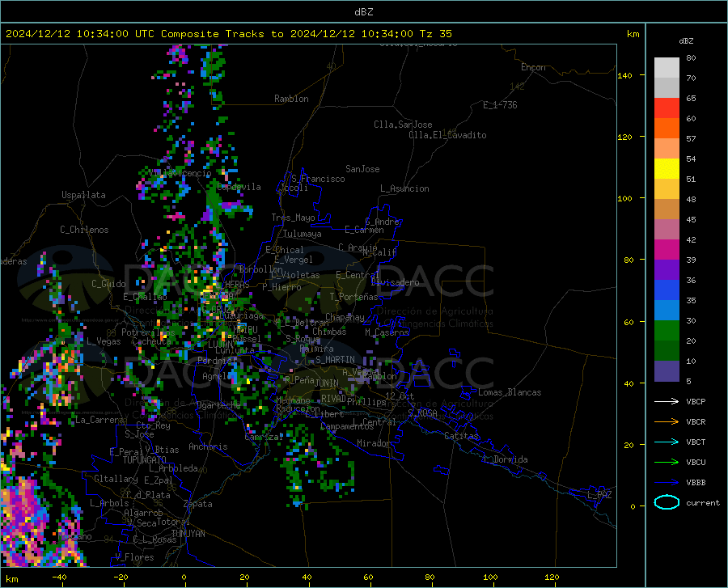Click the blue VBBB arrow legend icon
This screenshot has height=588, width=728.
click(x=667, y=483)
